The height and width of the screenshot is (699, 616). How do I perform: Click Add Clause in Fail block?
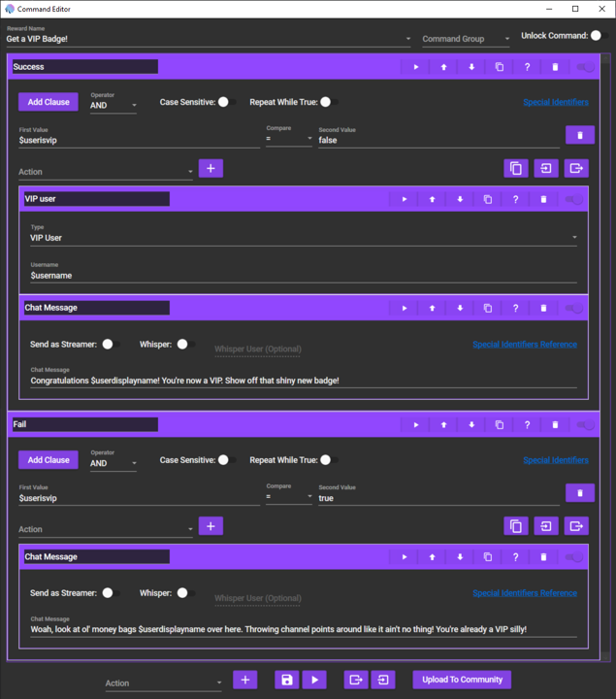click(49, 460)
